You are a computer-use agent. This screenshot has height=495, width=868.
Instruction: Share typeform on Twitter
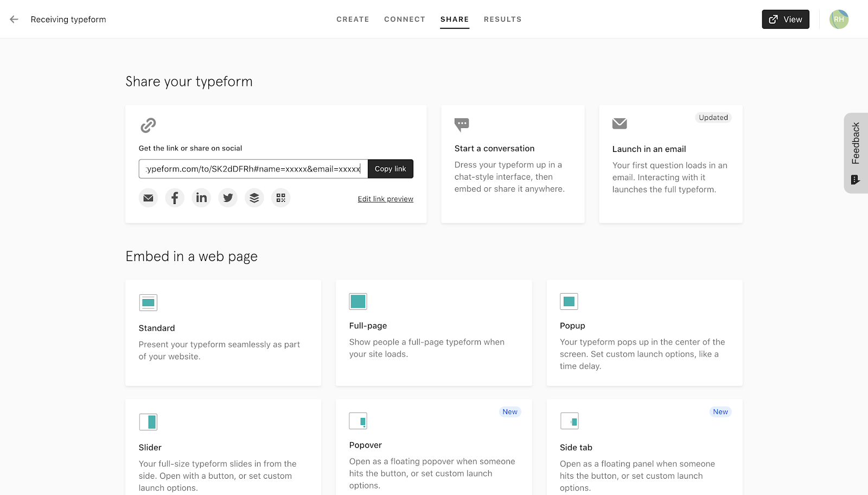click(228, 198)
